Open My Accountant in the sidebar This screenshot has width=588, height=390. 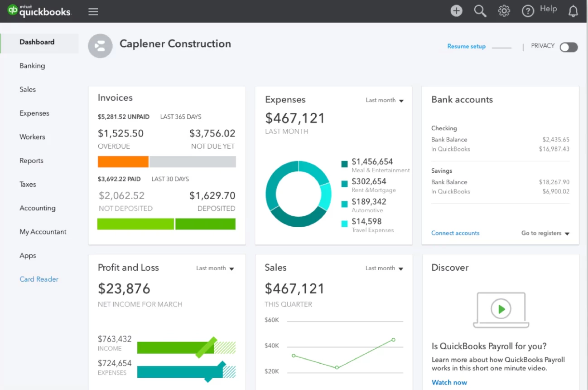click(43, 232)
